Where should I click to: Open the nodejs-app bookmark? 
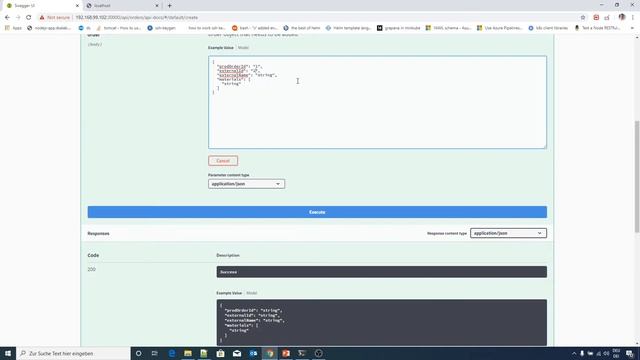click(x=49, y=28)
